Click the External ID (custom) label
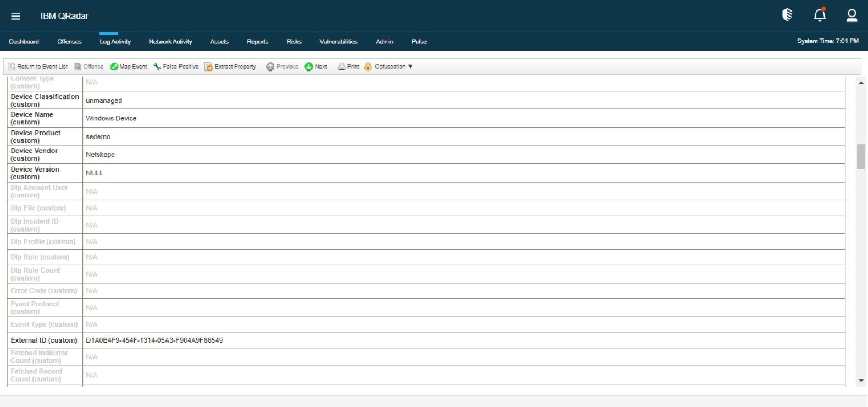The height and width of the screenshot is (407, 868). coord(44,340)
